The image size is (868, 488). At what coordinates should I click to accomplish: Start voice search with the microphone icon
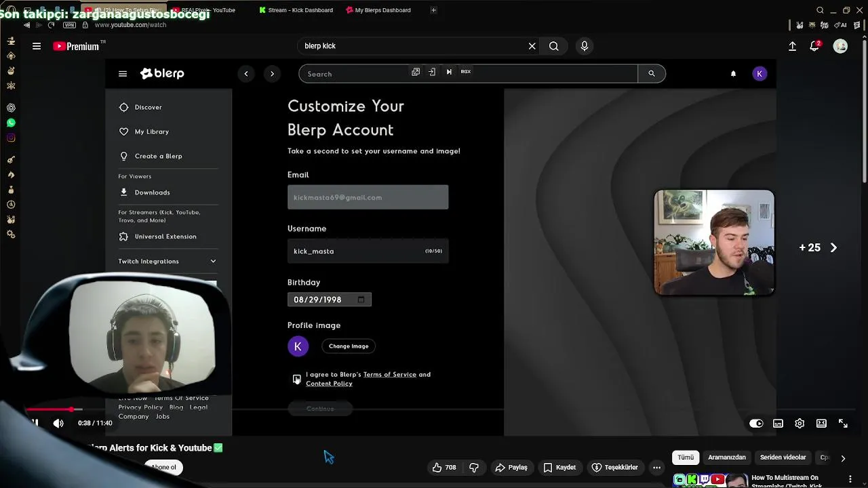point(585,46)
